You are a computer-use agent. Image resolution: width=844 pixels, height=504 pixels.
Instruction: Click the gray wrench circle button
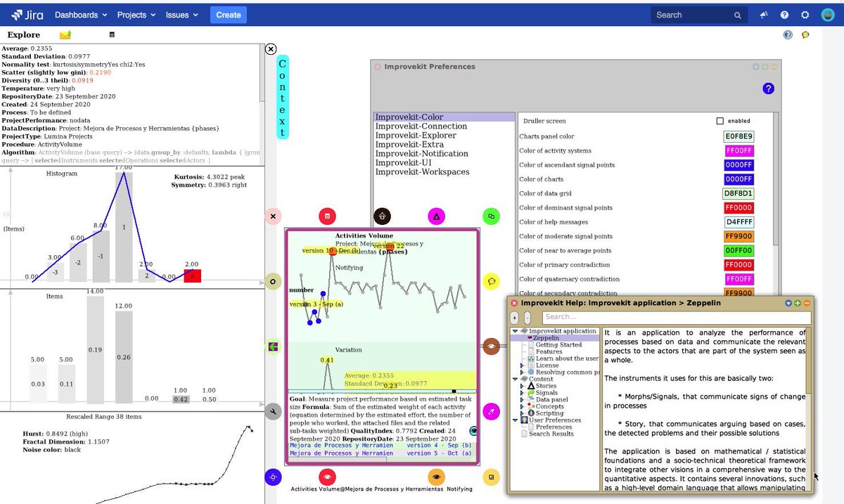point(273,412)
